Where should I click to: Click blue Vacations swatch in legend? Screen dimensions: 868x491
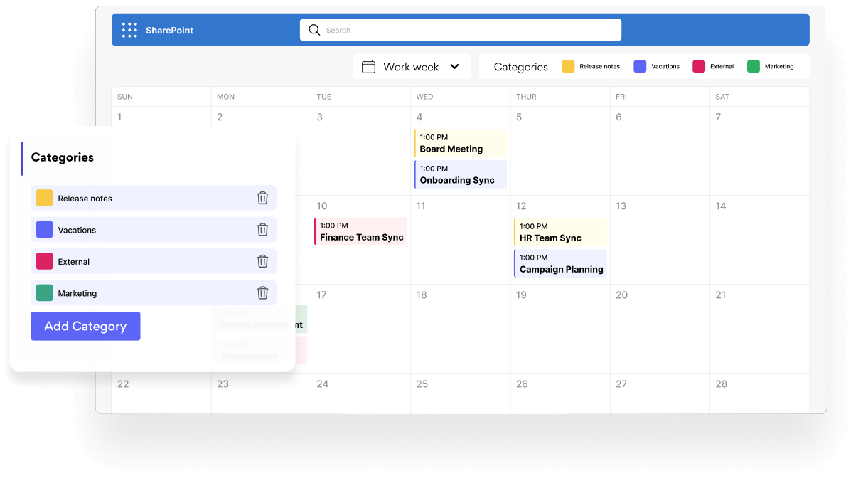[640, 66]
